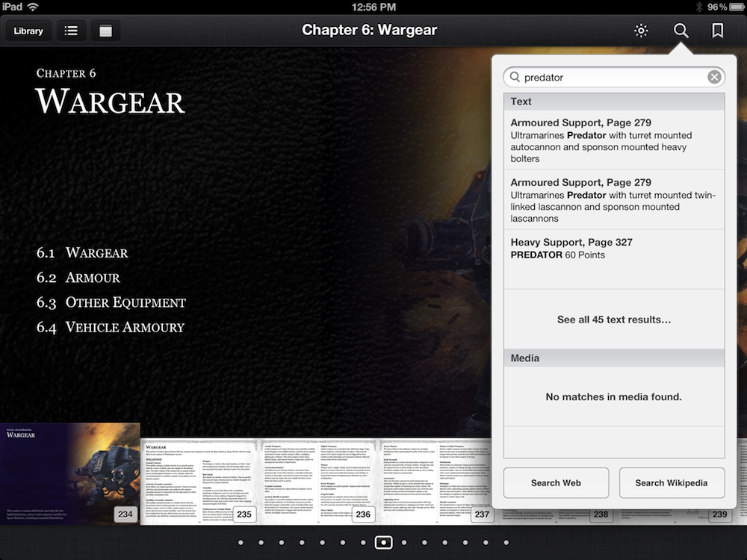The height and width of the screenshot is (560, 747).
Task: Go to section 6.3 Other Equipment
Action: click(x=111, y=302)
